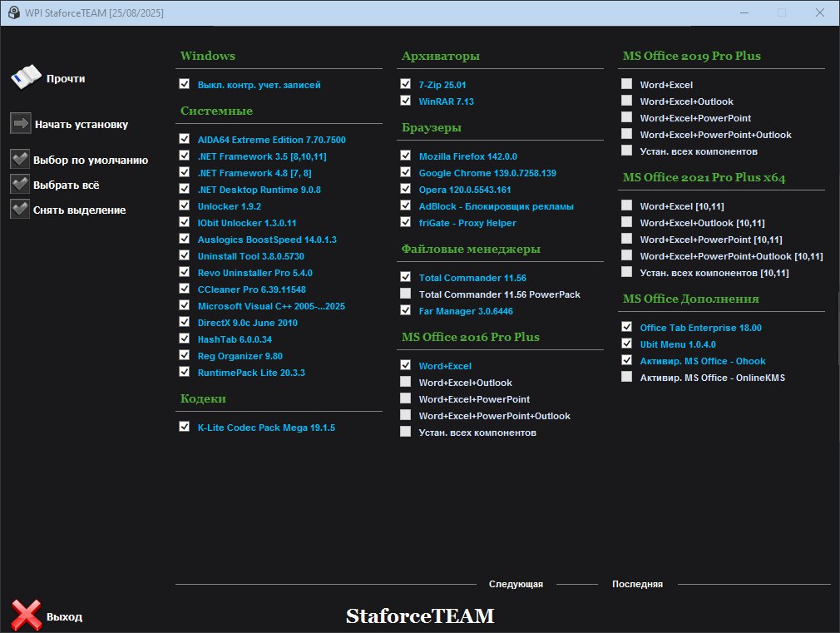Check Office 2019 Устан. всех компонентов checkbox
Screen dimensions: 840x633
[627, 151]
